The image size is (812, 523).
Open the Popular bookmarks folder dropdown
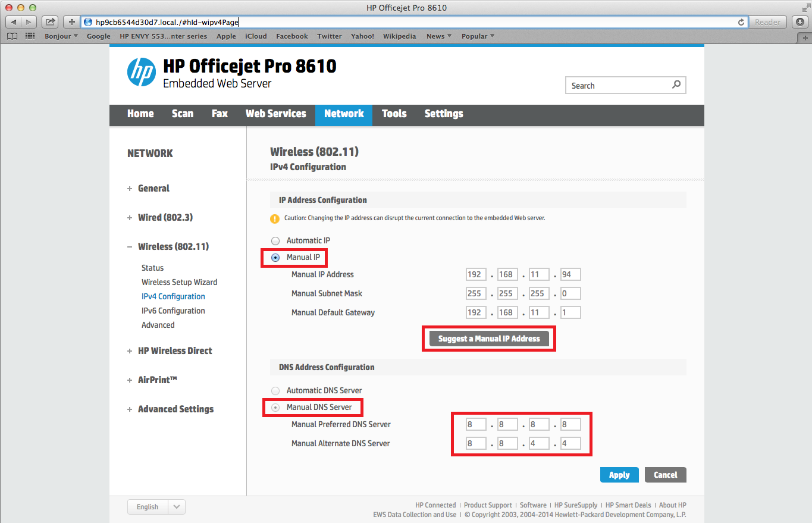[x=478, y=36]
